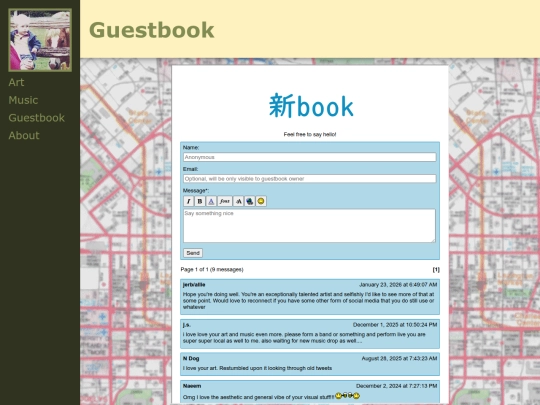
Task: Select the 'j.s.' author name
Action: (186, 325)
